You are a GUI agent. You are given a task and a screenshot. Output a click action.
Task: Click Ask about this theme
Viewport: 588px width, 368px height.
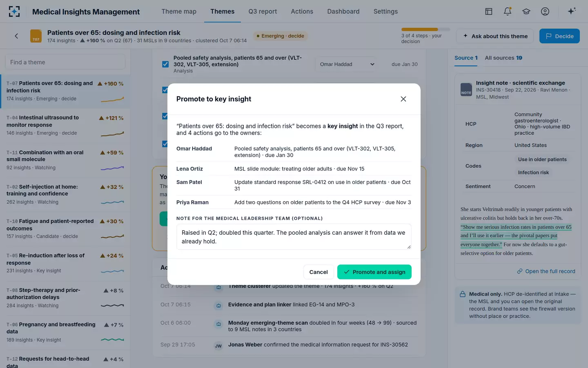[x=495, y=36]
